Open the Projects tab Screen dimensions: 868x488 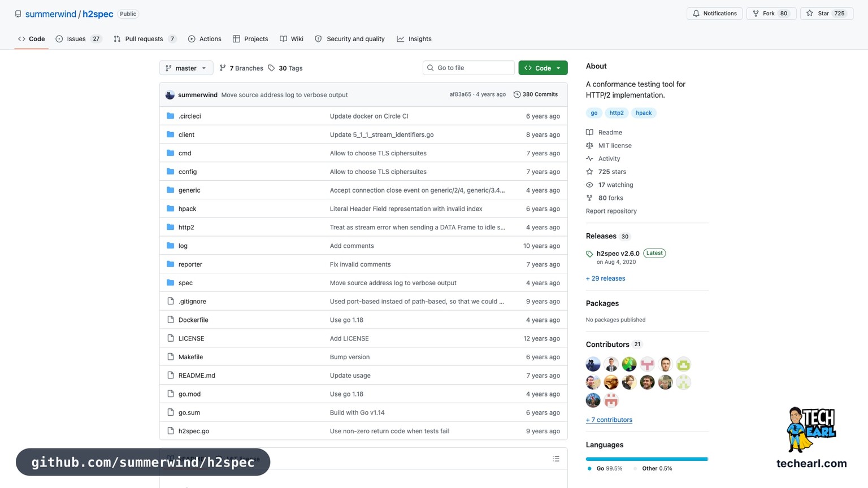point(250,39)
